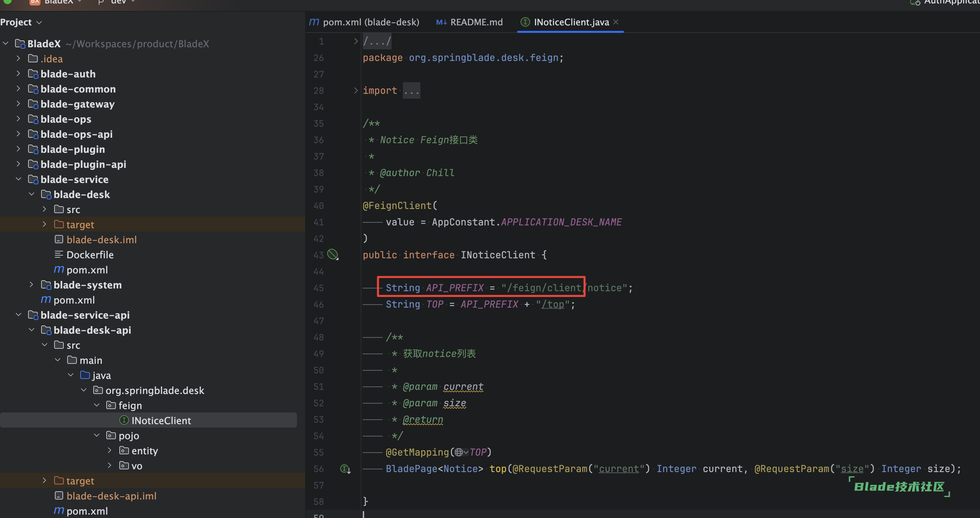This screenshot has width=980, height=518.
Task: Click the folded import ellipsis placeholder
Action: coord(411,90)
